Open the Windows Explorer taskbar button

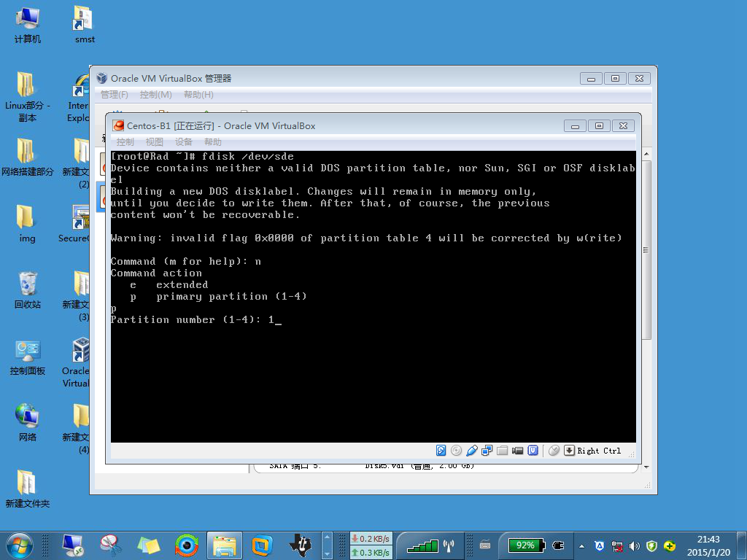(x=225, y=545)
